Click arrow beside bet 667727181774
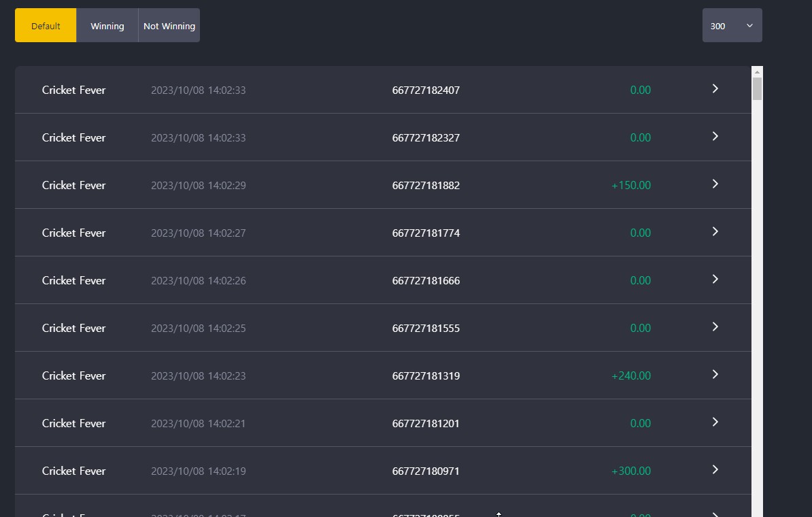This screenshot has height=517, width=812. (715, 231)
